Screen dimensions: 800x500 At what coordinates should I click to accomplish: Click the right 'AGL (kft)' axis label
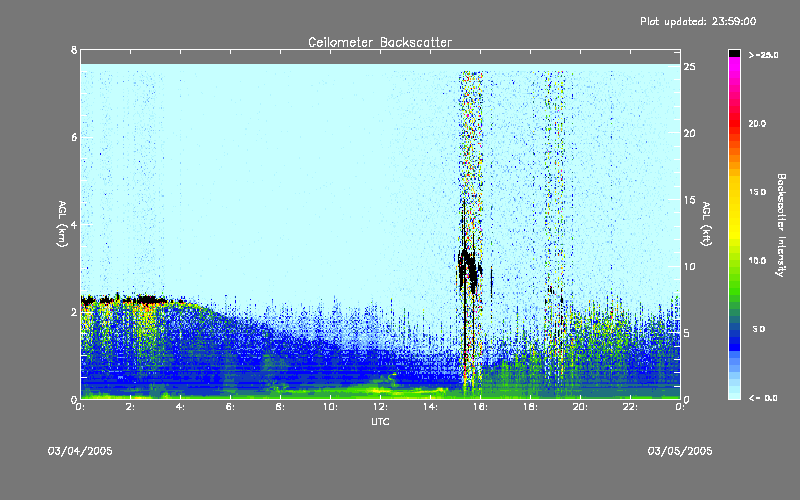pos(706,224)
